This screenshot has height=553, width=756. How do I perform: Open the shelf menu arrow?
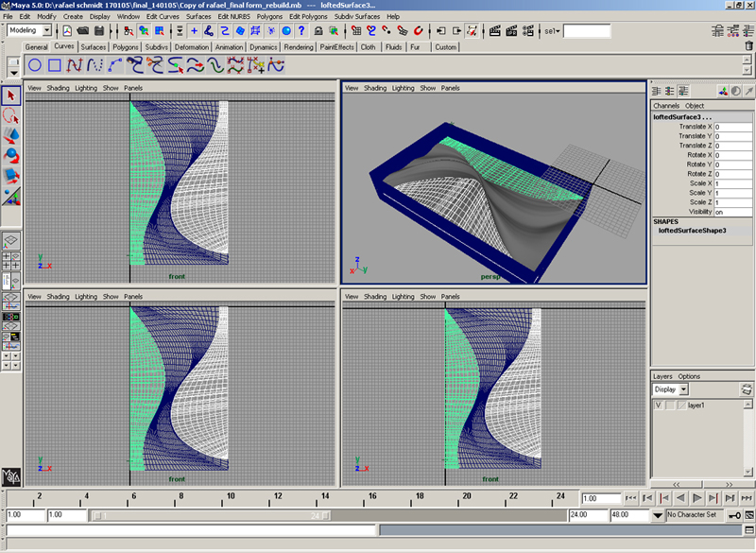[x=14, y=74]
